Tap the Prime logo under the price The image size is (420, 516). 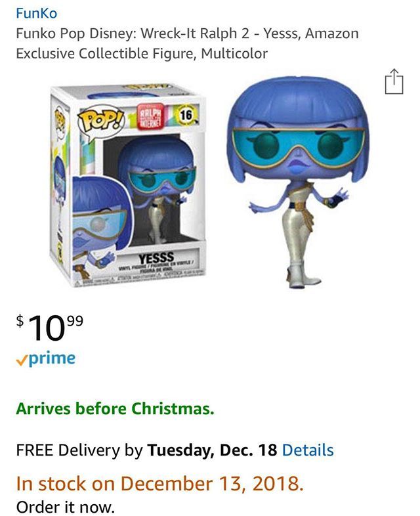[46, 358]
